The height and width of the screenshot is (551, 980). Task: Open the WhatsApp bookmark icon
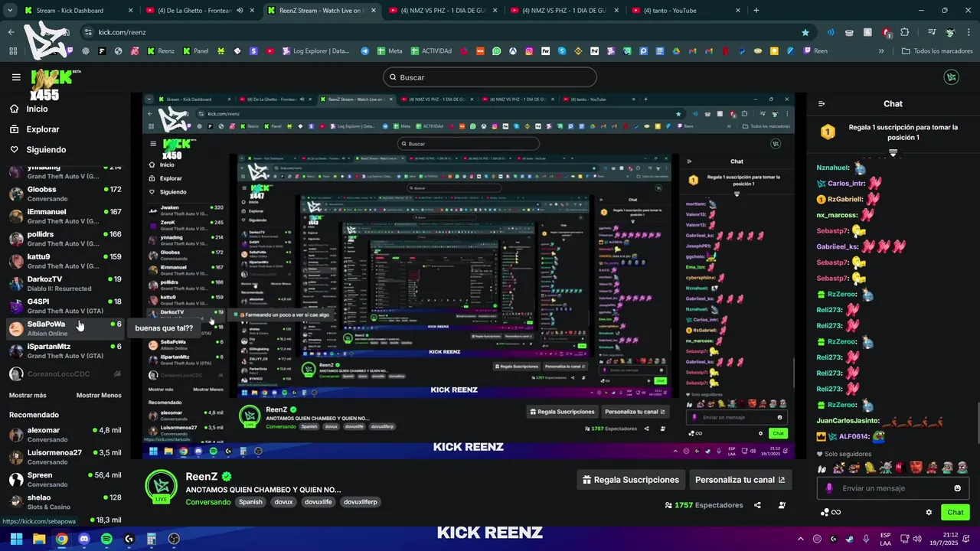[496, 51]
